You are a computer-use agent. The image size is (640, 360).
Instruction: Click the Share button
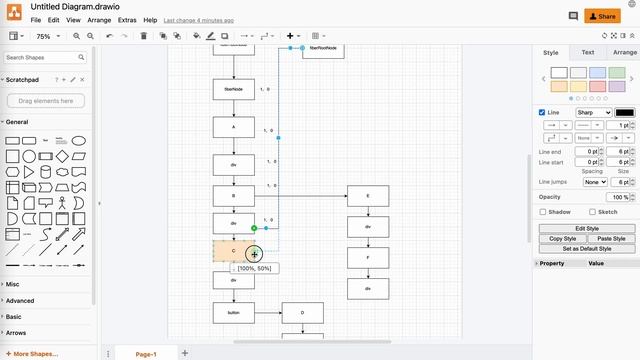(x=602, y=16)
